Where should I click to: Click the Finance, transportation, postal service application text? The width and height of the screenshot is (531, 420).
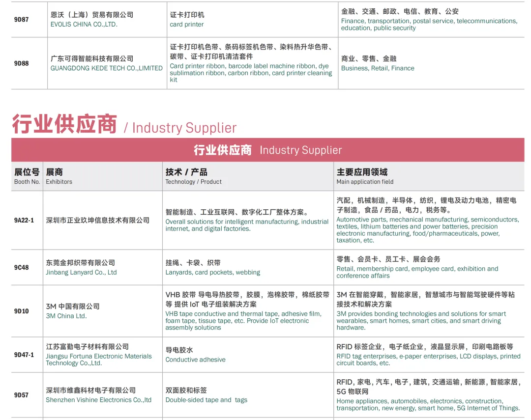[x=429, y=25]
